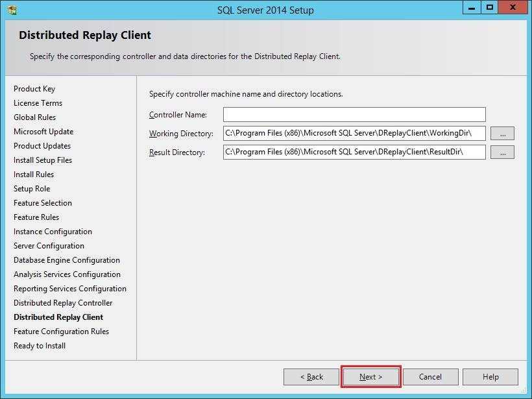Image resolution: width=532 pixels, height=399 pixels.
Task: Select the Install Rules step
Action: point(34,175)
